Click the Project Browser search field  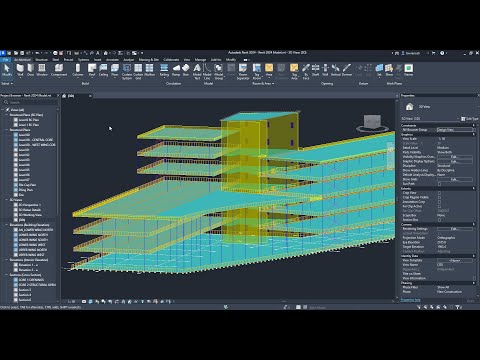(x=29, y=102)
